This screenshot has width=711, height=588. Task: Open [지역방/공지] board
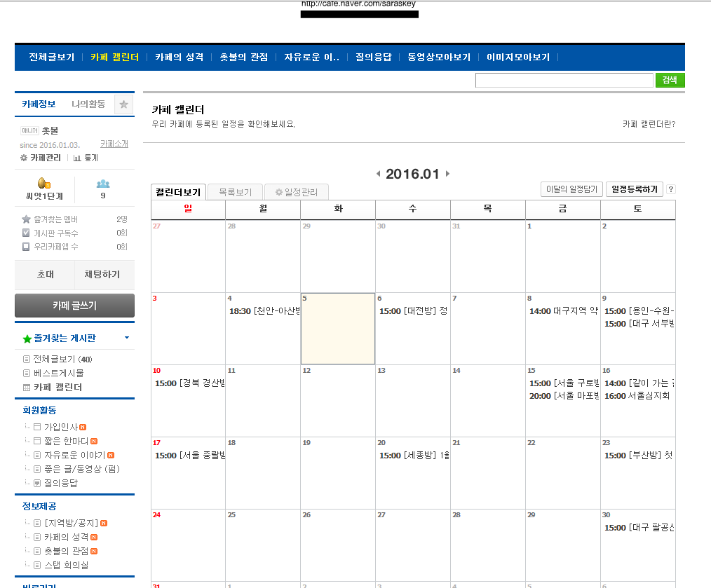coord(72,523)
